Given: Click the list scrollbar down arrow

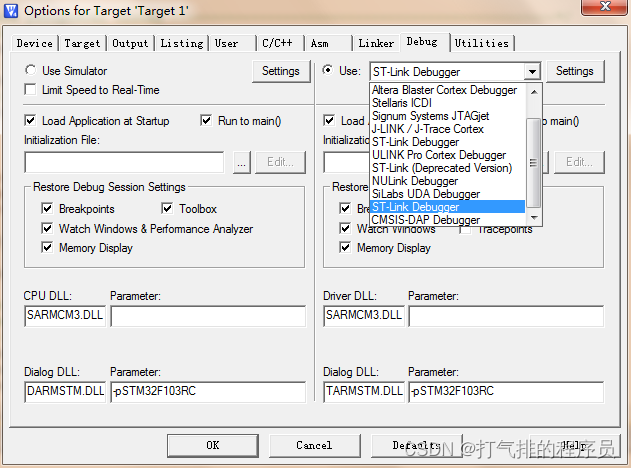Looking at the screenshot, I should tap(534, 218).
